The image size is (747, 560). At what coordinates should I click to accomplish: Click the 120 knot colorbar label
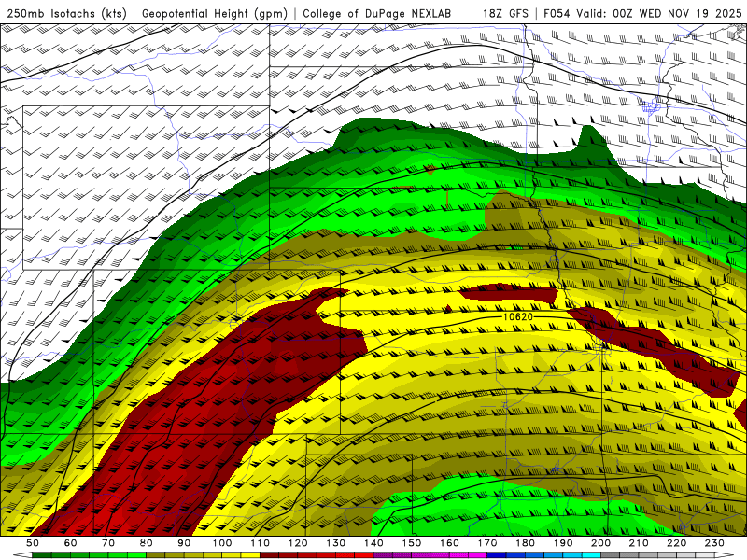pos(298,543)
